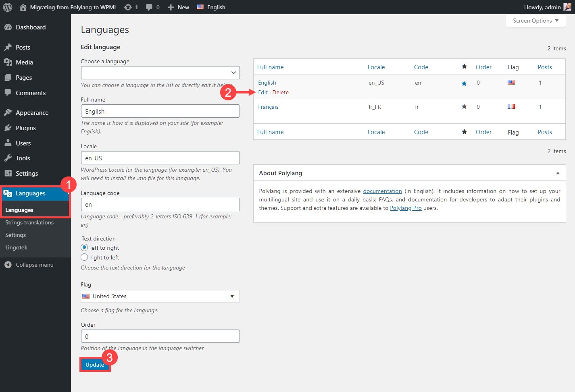The height and width of the screenshot is (392, 575).
Task: Click Edit under English
Action: (263, 92)
